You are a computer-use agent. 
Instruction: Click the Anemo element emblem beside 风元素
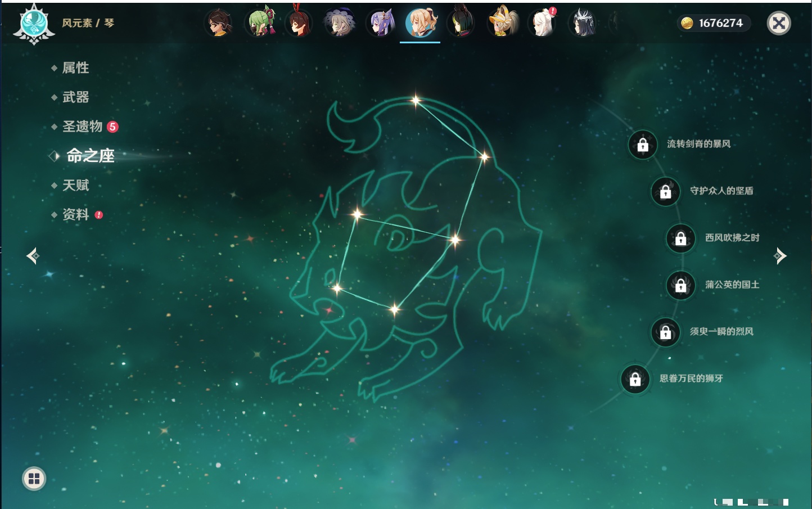(34, 24)
